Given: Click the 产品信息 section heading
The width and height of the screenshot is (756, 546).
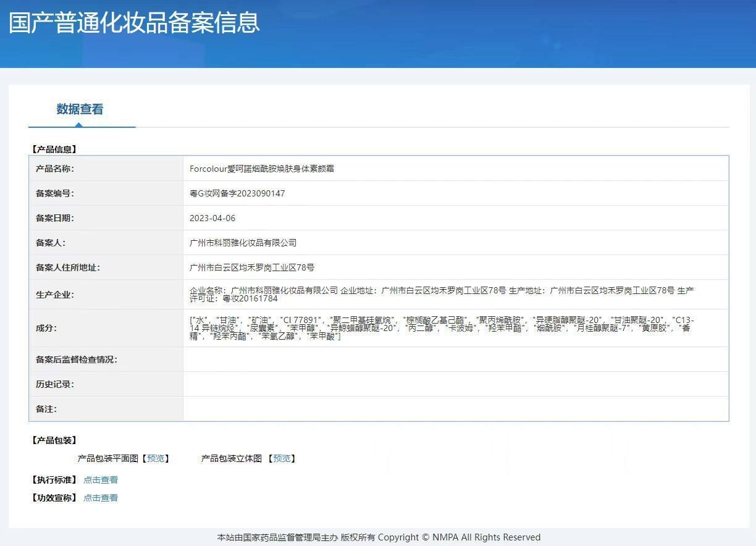Looking at the screenshot, I should coord(54,149).
